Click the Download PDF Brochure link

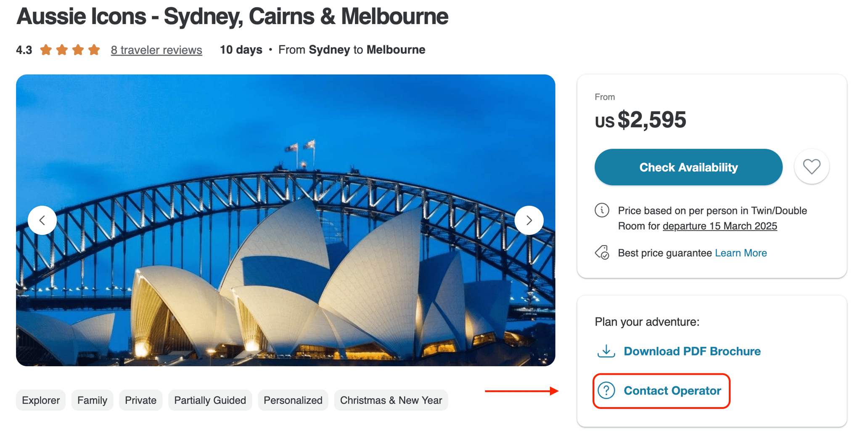(692, 351)
